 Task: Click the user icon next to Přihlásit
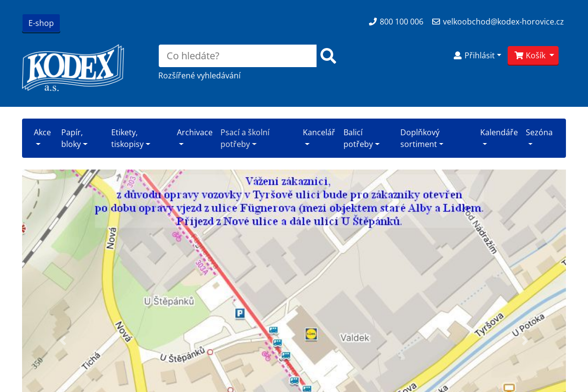tap(457, 55)
